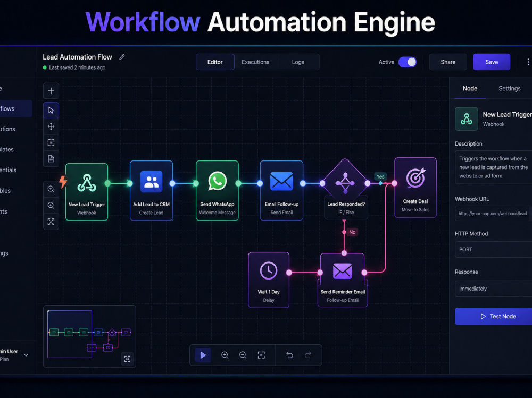Click the Share button
Image resolution: width=532 pixels, height=398 pixels.
click(448, 62)
